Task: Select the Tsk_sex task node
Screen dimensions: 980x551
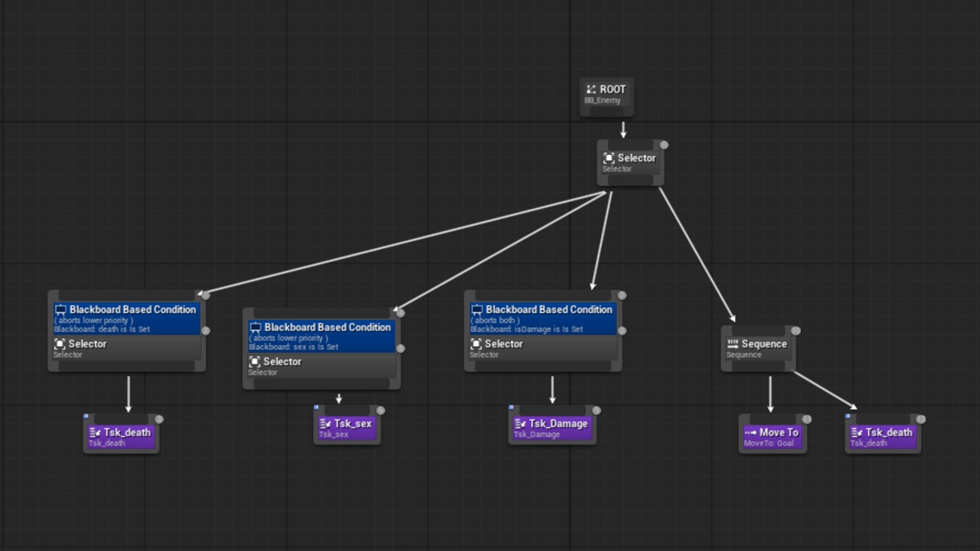Action: (347, 428)
